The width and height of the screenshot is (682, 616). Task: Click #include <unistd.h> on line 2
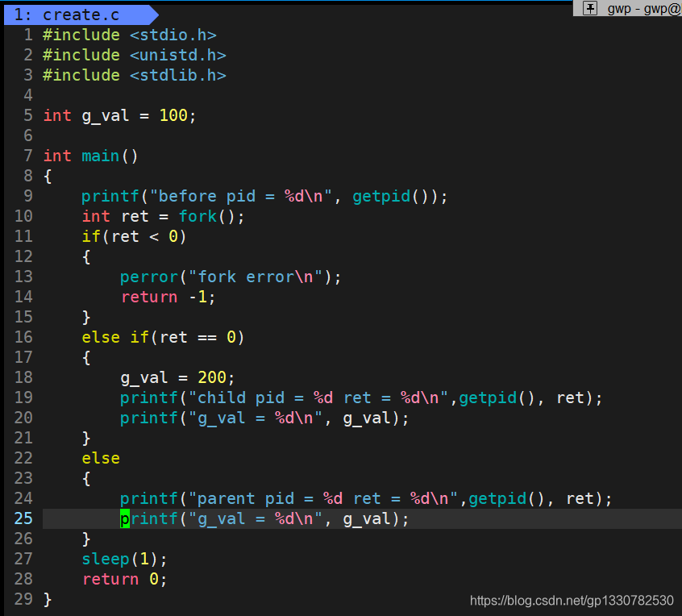(x=135, y=56)
